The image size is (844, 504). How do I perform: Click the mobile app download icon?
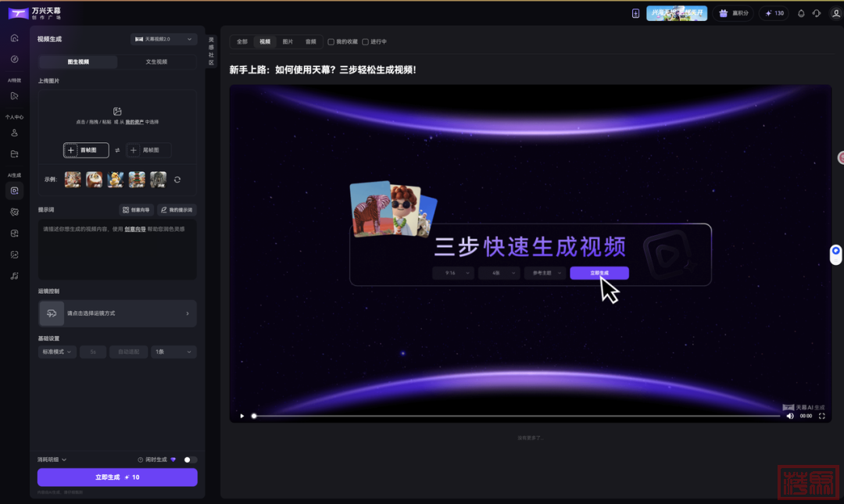635,13
